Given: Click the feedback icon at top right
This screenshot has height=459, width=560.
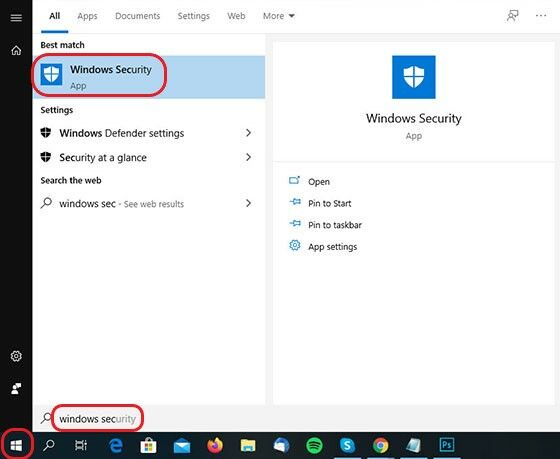Looking at the screenshot, I should coord(512,16).
